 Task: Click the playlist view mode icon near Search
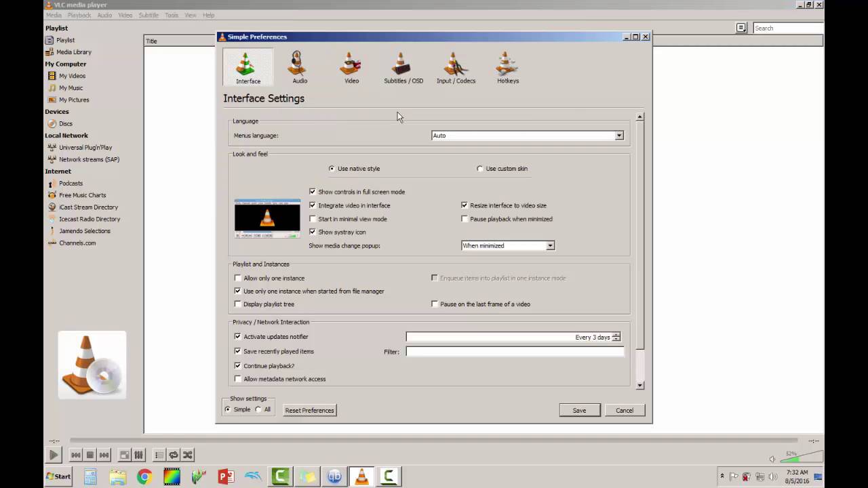pos(741,28)
